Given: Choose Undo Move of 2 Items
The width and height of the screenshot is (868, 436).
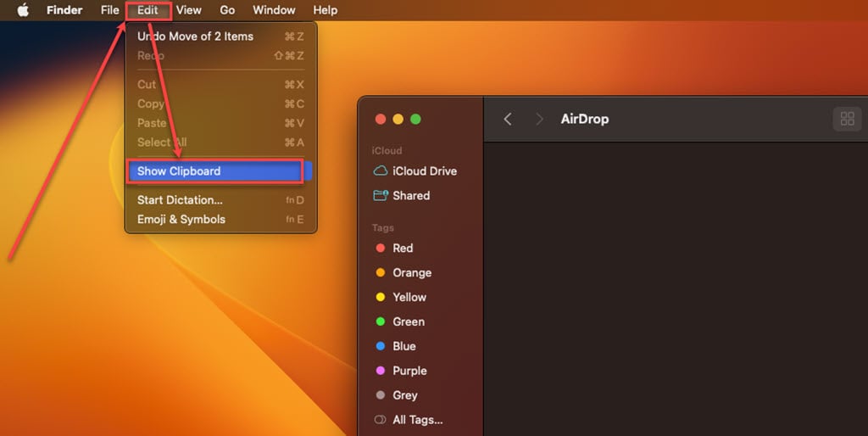Looking at the screenshot, I should [220, 36].
